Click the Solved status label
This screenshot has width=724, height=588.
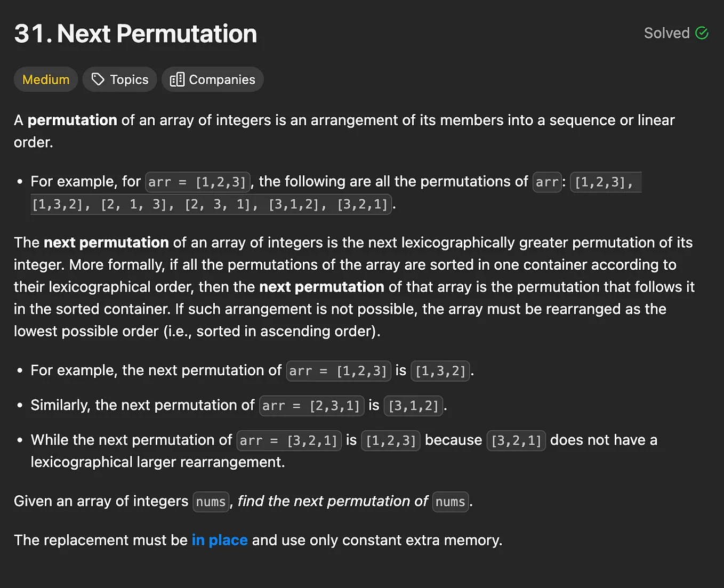point(666,33)
